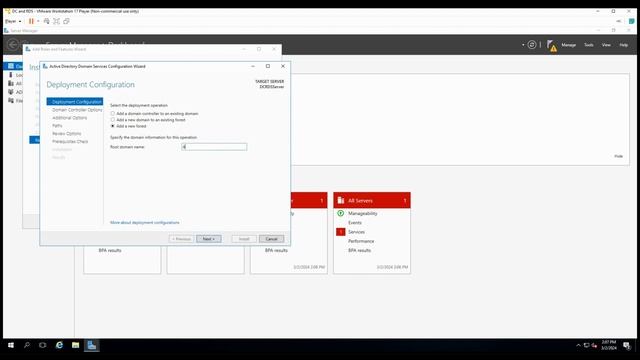Open the Manage menu
The image size is (640, 360).
[568, 45]
